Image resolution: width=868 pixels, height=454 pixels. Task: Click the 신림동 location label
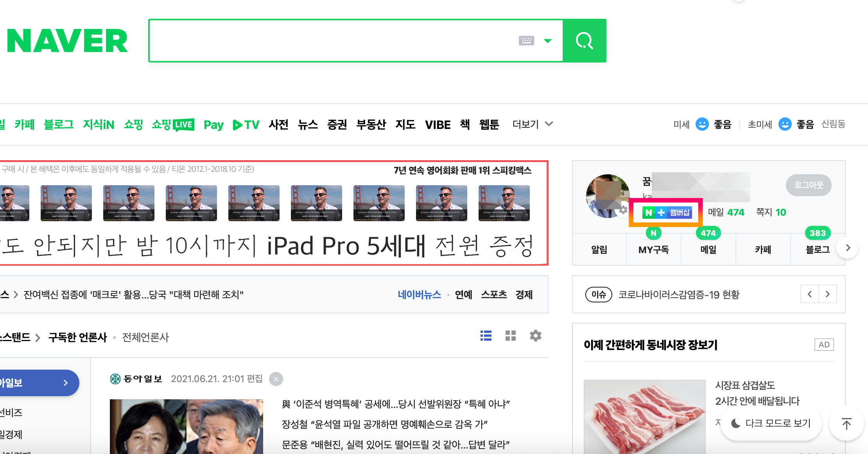click(x=833, y=124)
